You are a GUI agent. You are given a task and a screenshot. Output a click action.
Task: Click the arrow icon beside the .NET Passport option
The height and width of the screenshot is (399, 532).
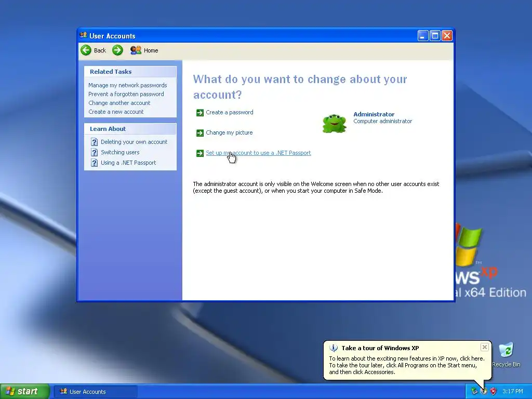[200, 153]
